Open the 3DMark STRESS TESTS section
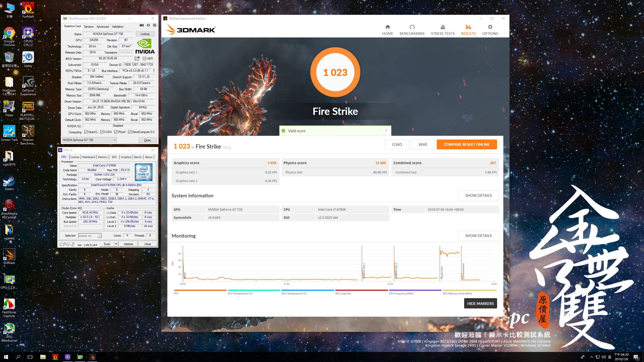Image resolution: width=644 pixels, height=362 pixels. pos(442,30)
